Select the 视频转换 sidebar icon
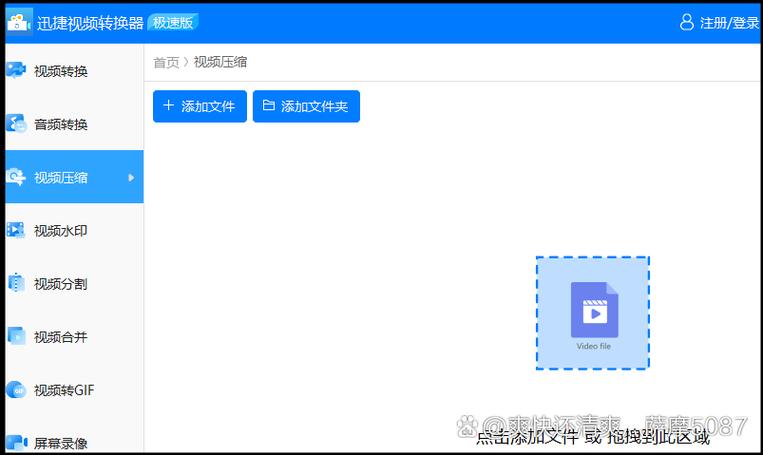763x455 pixels. point(16,70)
